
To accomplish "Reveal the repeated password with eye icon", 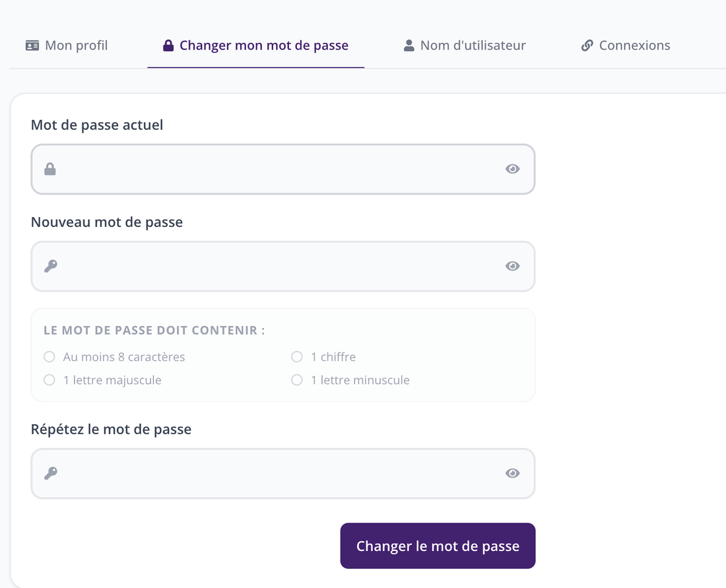I will [513, 473].
